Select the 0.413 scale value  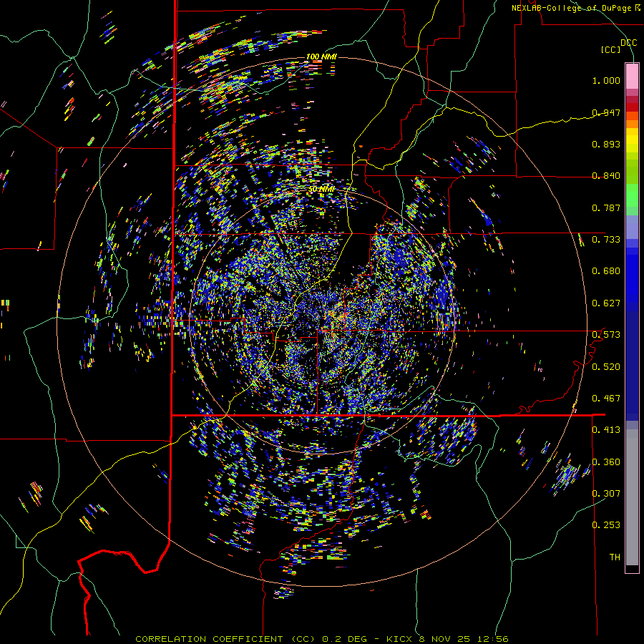click(x=606, y=430)
